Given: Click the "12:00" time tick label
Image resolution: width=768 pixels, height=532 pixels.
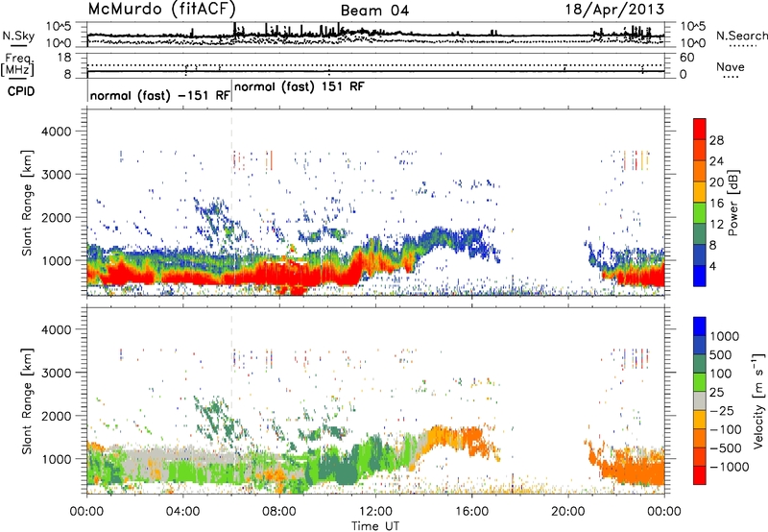Looking at the screenshot, I should pyautogui.click(x=375, y=512).
